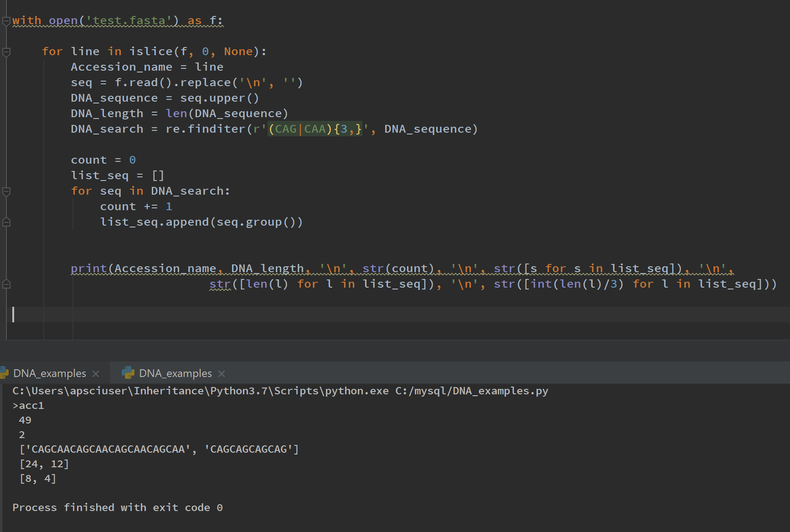Click seq.upper() in DNA_sequence line
Viewport: 790px width, 532px height.
pyautogui.click(x=219, y=98)
